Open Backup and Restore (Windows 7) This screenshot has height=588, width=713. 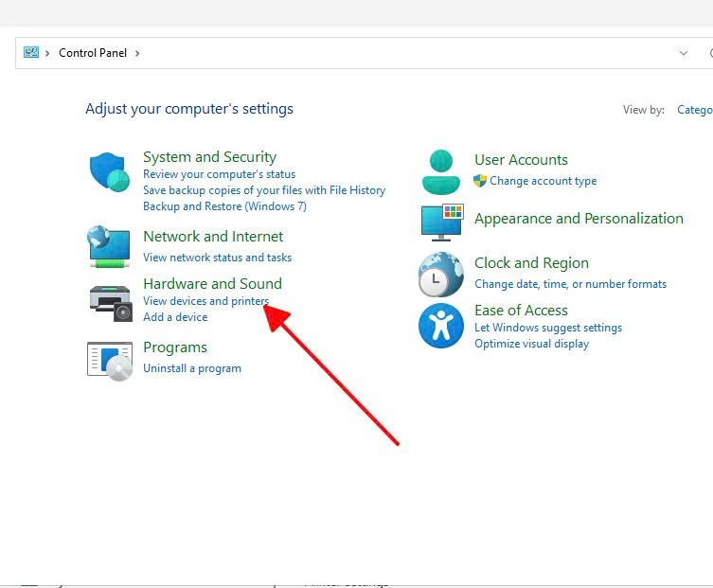(224, 206)
